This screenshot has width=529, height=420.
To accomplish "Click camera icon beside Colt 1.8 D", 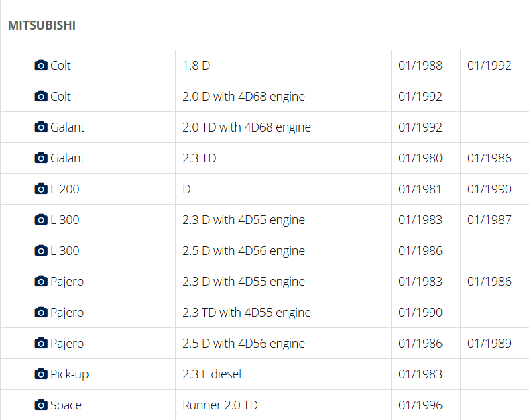I will [41, 66].
